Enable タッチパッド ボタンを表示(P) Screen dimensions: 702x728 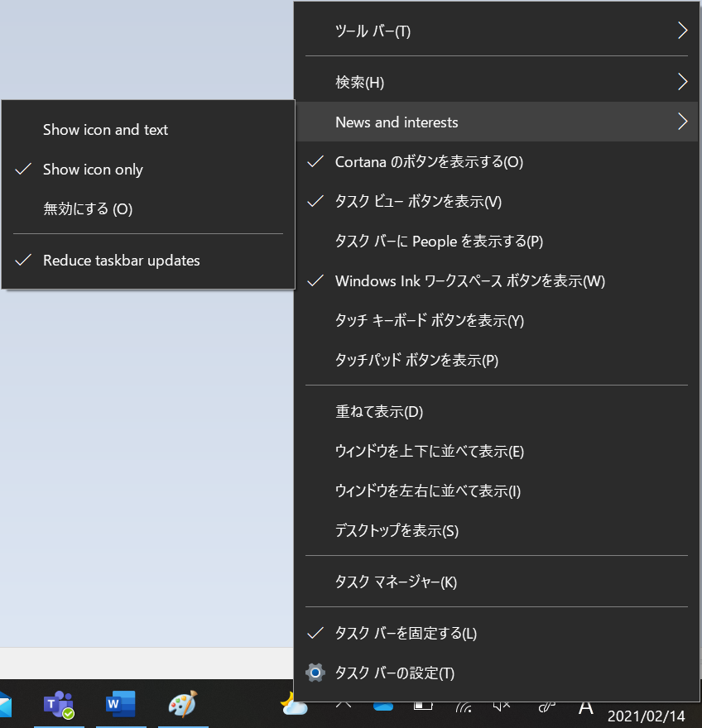tap(497, 361)
